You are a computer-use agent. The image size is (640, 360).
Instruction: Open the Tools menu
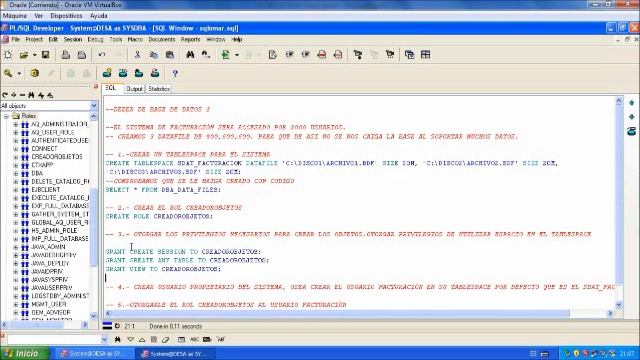(116, 40)
